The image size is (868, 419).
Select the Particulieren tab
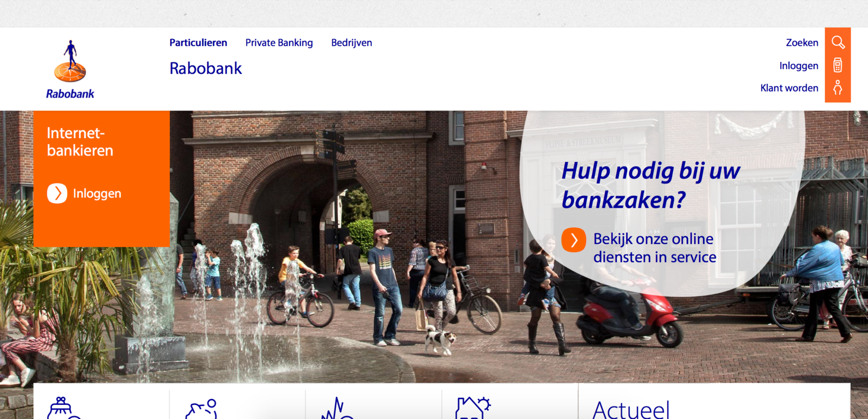pyautogui.click(x=198, y=43)
